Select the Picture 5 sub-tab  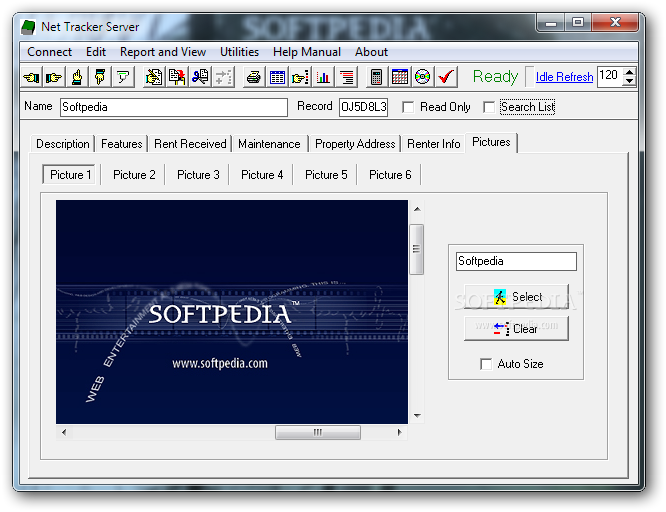[x=326, y=175]
